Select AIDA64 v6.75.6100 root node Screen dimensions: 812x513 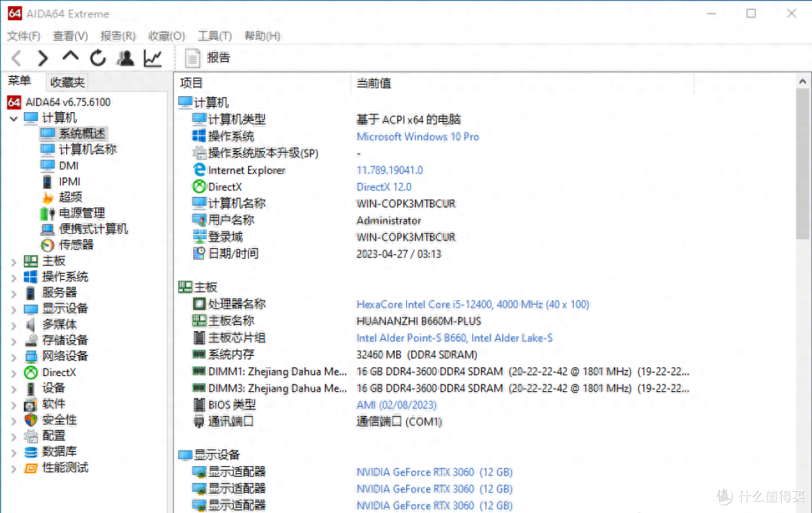point(68,102)
